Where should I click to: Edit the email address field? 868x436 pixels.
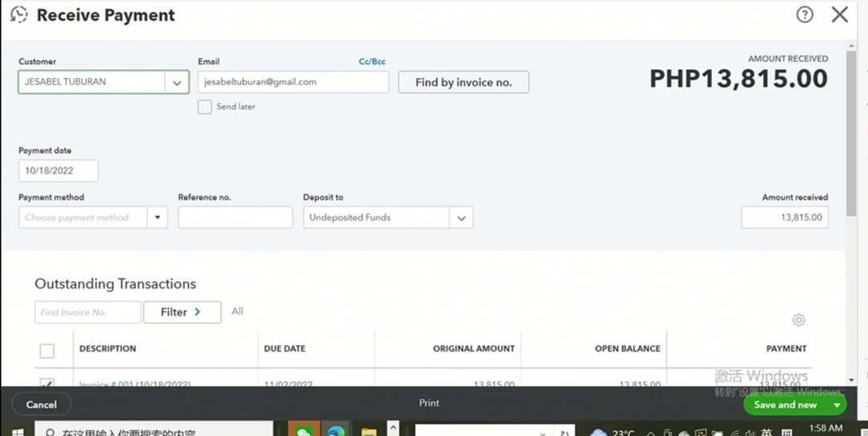click(293, 82)
